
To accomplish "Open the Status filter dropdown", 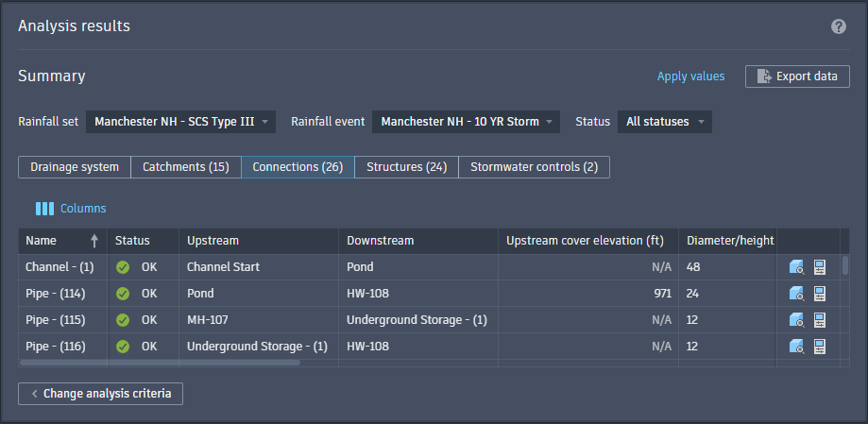I will 665,122.
